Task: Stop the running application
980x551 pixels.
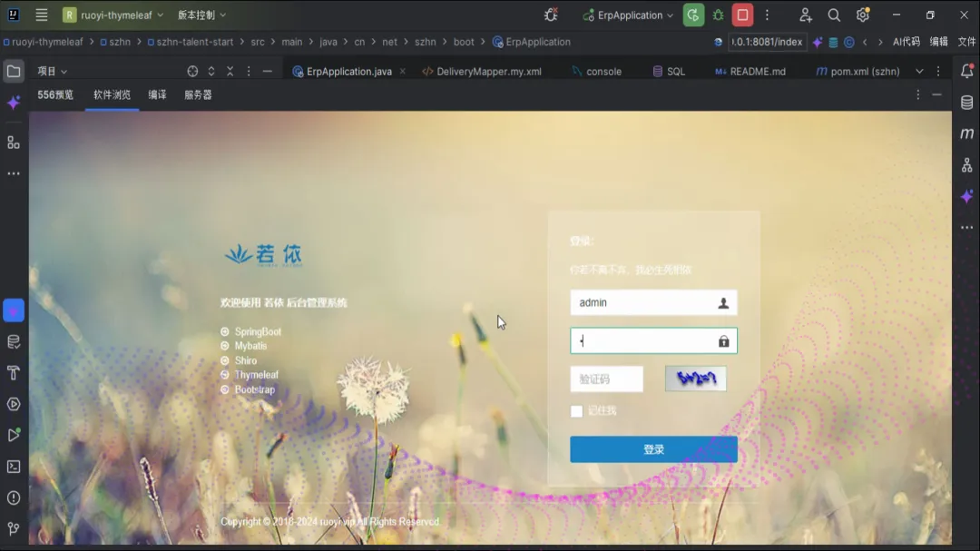Action: coord(742,15)
